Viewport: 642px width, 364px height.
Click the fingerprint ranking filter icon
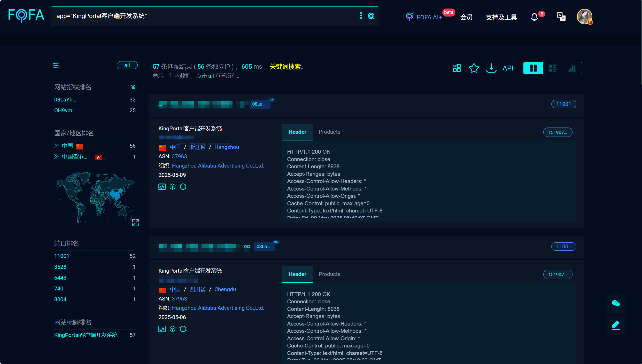(133, 87)
